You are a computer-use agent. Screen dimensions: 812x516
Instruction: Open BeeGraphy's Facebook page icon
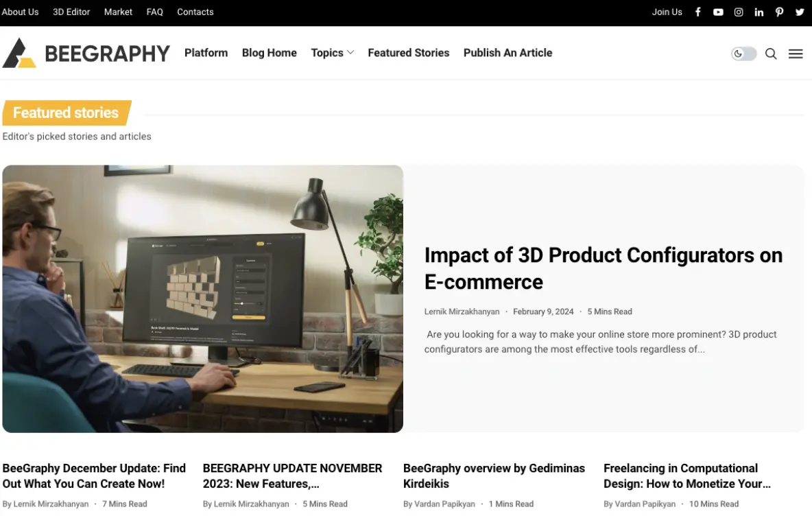[697, 12]
